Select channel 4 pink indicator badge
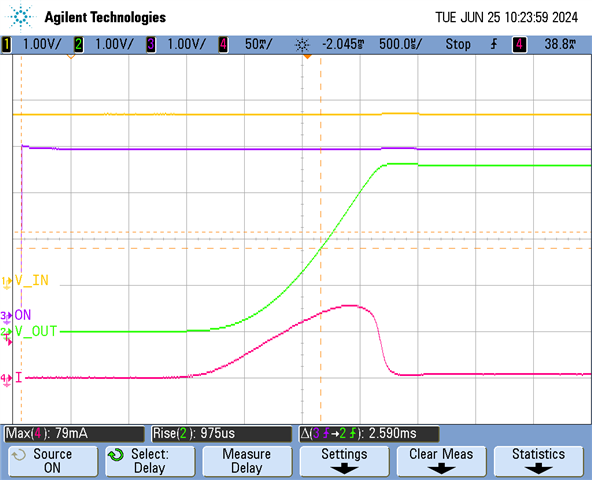Viewport: 592px width, 480px height. click(x=223, y=45)
